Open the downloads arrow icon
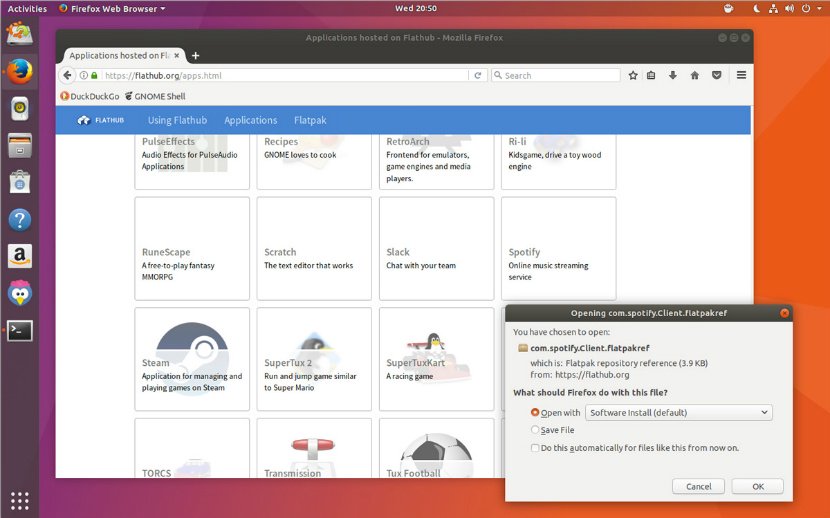The height and width of the screenshot is (518, 830). coord(673,75)
